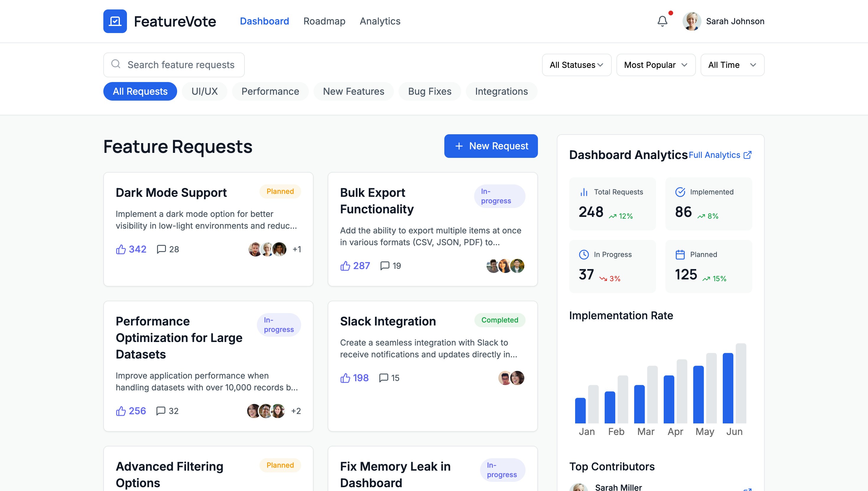Expand the Most Popular sort dropdown
The image size is (868, 491).
(x=655, y=65)
